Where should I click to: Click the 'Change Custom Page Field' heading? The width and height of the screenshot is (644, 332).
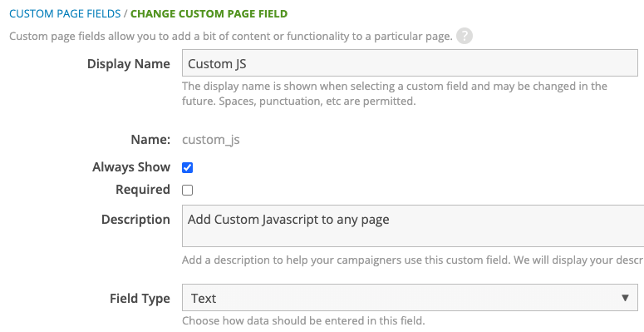(x=209, y=13)
